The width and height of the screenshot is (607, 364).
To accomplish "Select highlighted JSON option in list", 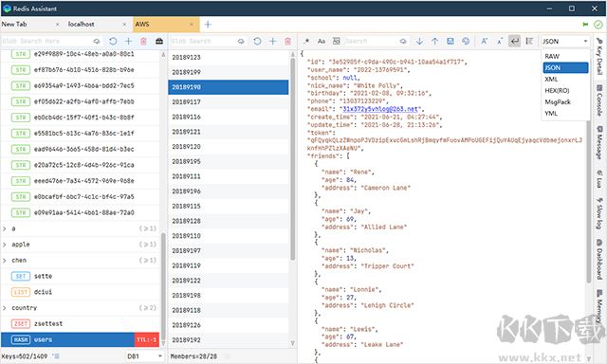I will click(x=565, y=67).
